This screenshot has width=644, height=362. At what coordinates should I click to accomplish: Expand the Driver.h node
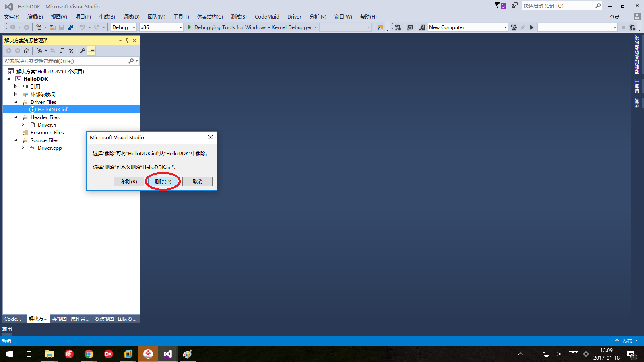coord(23,125)
